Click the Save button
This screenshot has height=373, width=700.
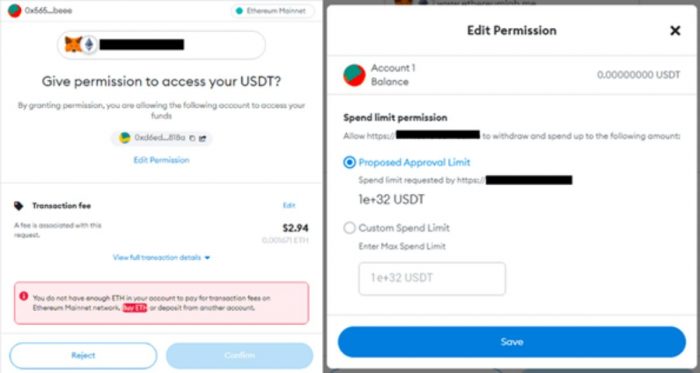pyautogui.click(x=512, y=342)
